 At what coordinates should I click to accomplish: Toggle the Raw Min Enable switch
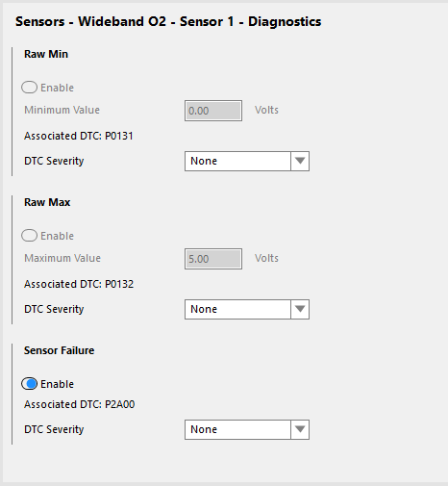[30, 88]
